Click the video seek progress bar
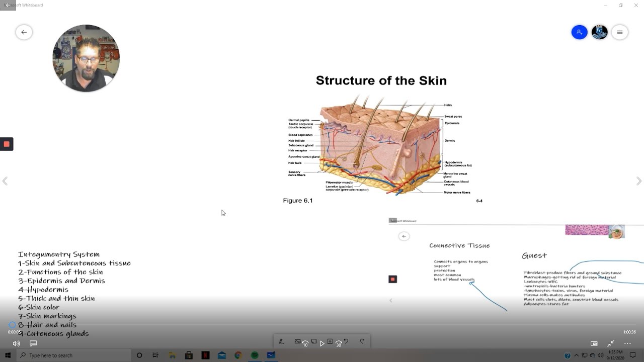Screen dimensions: 644x362 point(322,325)
